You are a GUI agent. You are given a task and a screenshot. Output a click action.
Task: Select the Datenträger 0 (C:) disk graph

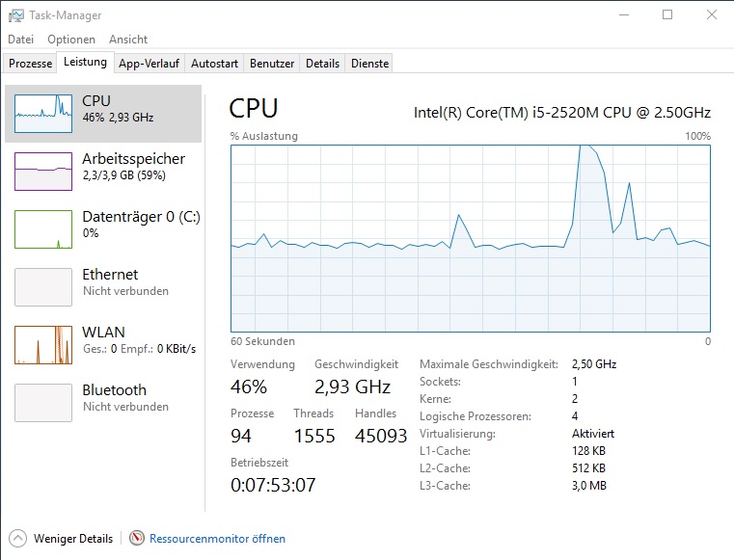click(43, 229)
